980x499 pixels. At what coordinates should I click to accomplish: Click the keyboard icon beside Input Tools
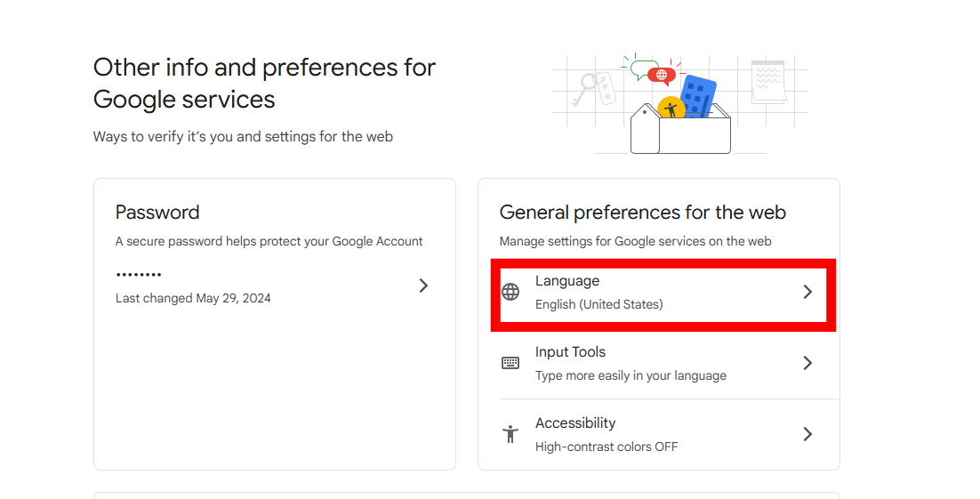point(510,363)
